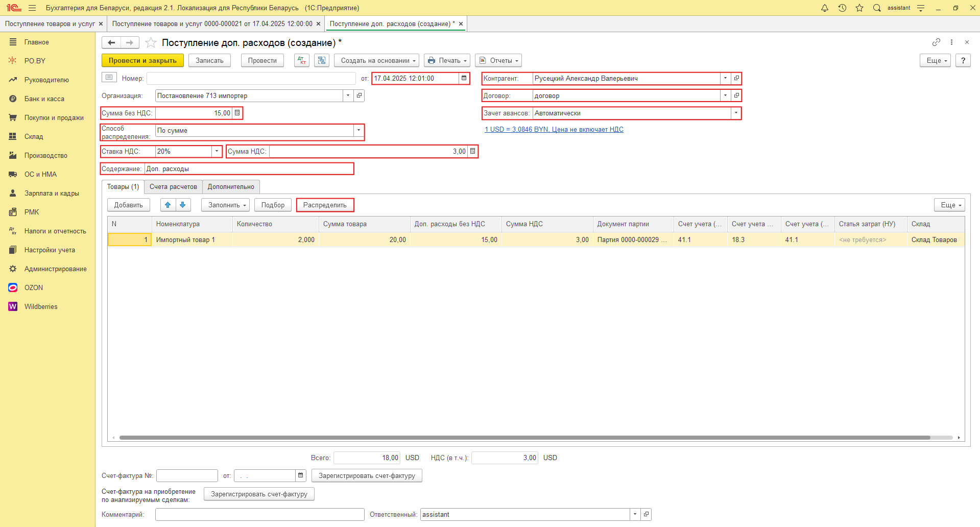Open the notifications bell icon

tap(824, 8)
